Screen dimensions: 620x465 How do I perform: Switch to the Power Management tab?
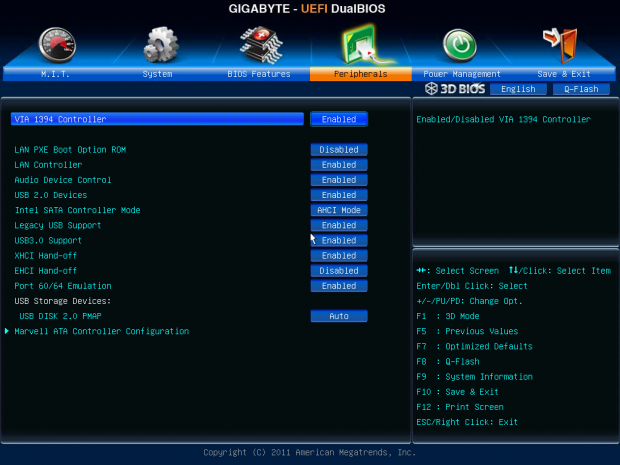tap(461, 74)
